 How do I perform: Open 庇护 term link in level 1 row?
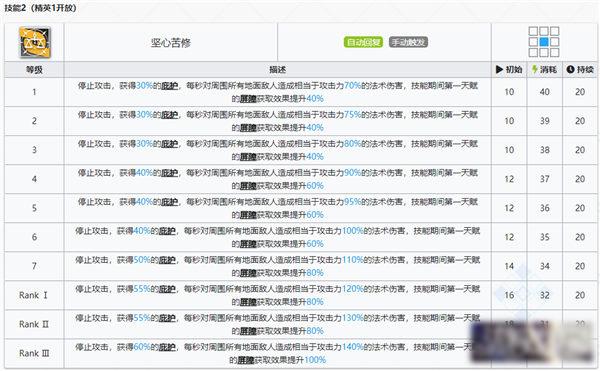click(x=170, y=86)
